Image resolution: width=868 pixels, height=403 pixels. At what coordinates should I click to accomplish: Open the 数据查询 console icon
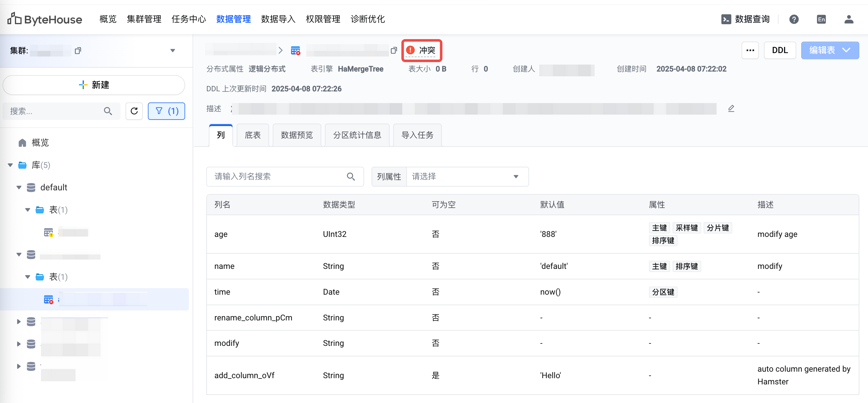[x=726, y=19]
